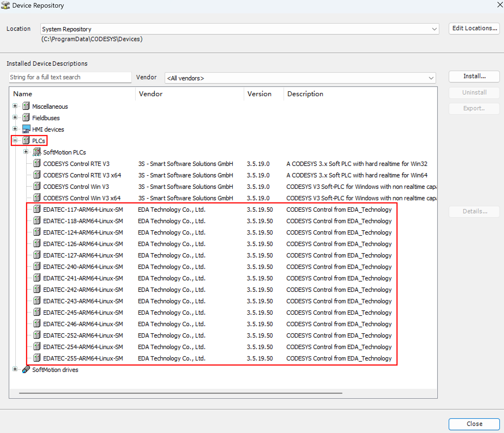504x433 pixels.
Task: Open the Vendor filter dropdown
Action: tap(431, 78)
